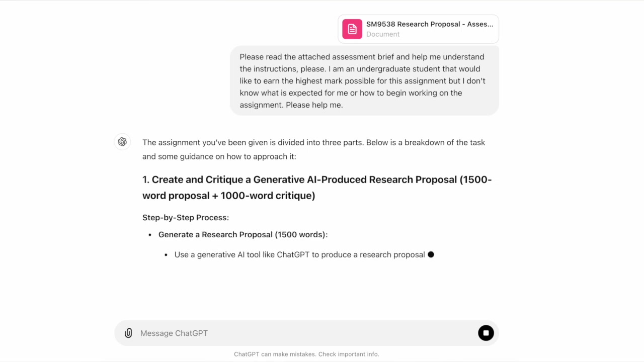Click the "Use a generative AI tool" sub-bullet text
The image size is (644, 362).
pyautogui.click(x=300, y=254)
